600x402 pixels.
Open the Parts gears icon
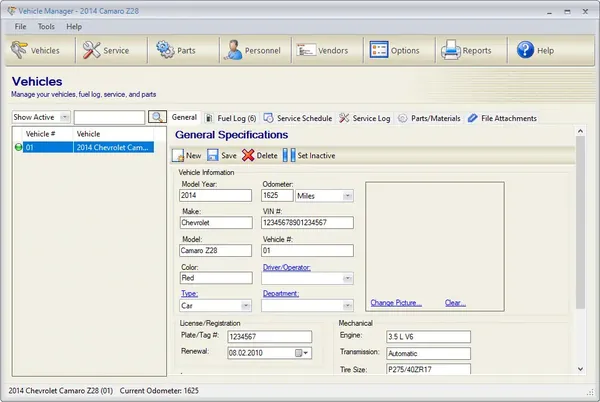[165, 50]
